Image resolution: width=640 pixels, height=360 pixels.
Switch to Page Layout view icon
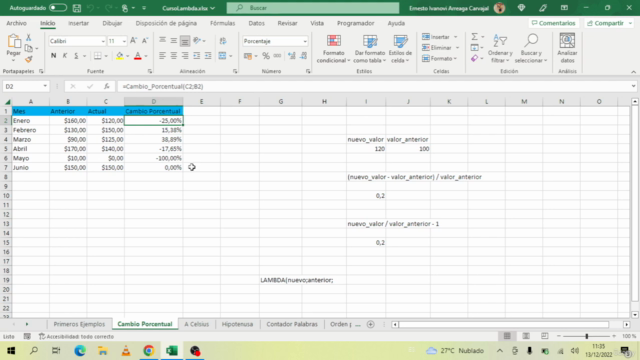526,336
